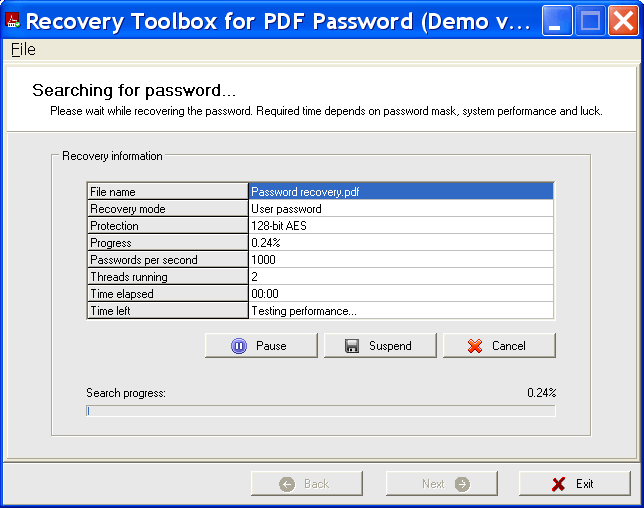Click the 'Recovery information' group label

tap(112, 156)
